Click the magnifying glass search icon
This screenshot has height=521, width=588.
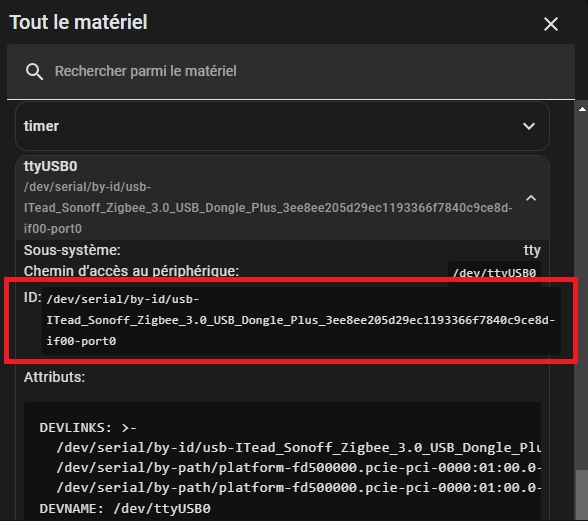tap(34, 71)
